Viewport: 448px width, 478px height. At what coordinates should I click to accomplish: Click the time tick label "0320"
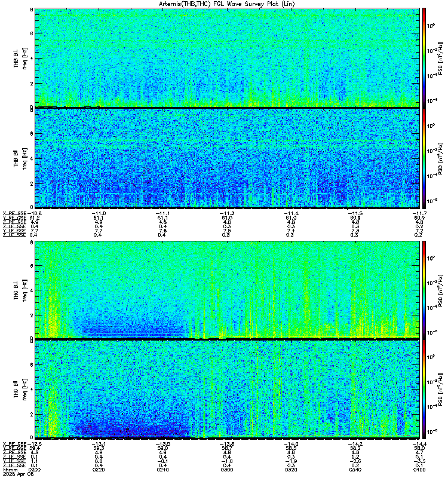pos(291,470)
